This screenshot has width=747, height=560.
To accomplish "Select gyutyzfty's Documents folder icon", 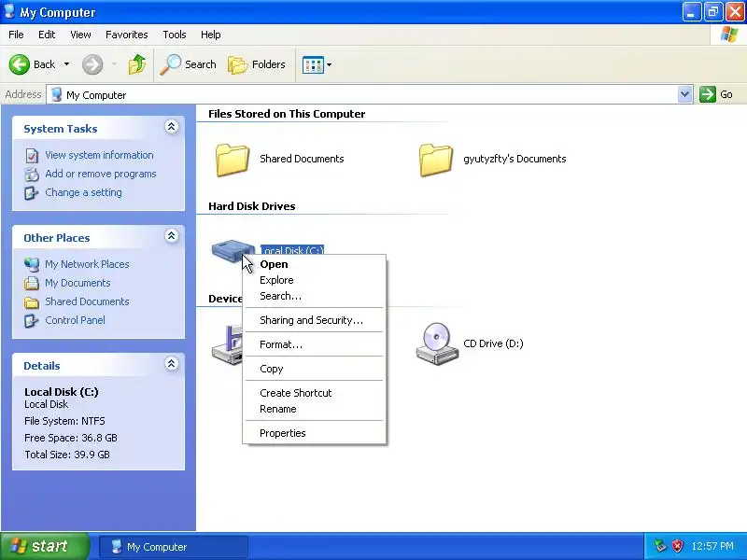I will pyautogui.click(x=435, y=160).
